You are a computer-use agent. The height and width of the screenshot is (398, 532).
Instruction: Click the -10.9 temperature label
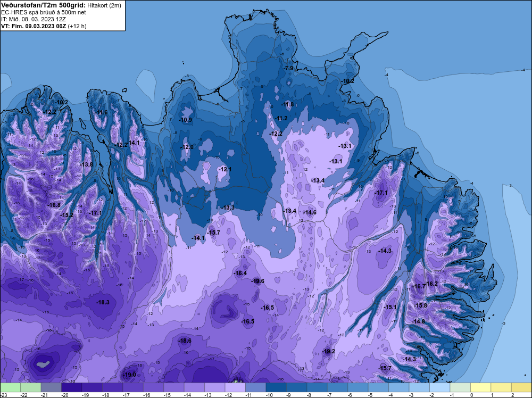186,120
